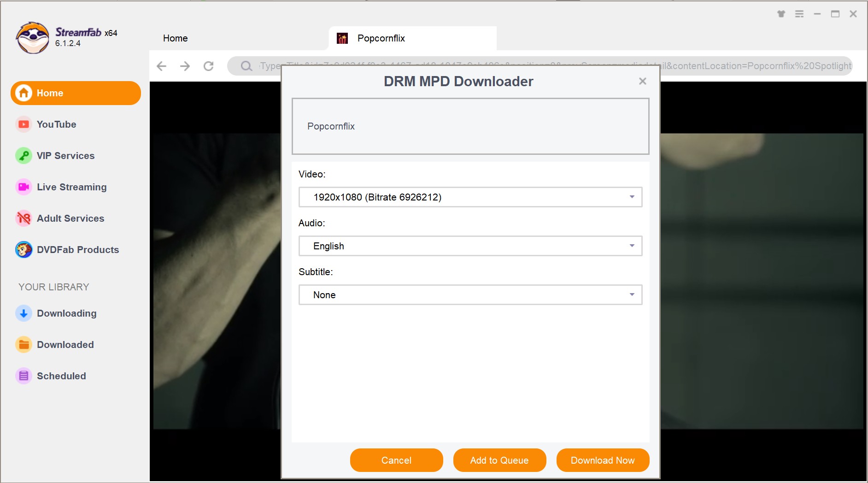Open the Subtitle dropdown
This screenshot has width=868, height=483.
tap(470, 295)
